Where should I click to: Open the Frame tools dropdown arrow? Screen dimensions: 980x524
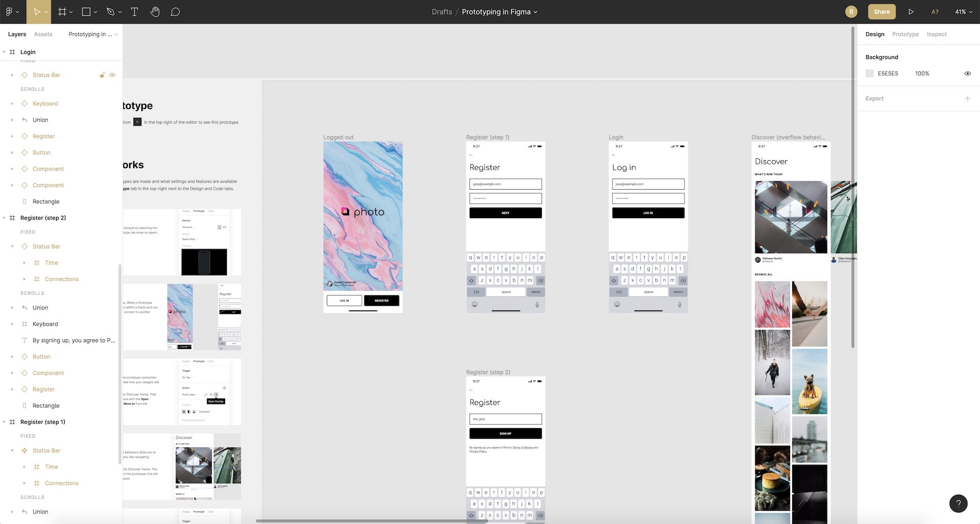point(71,12)
